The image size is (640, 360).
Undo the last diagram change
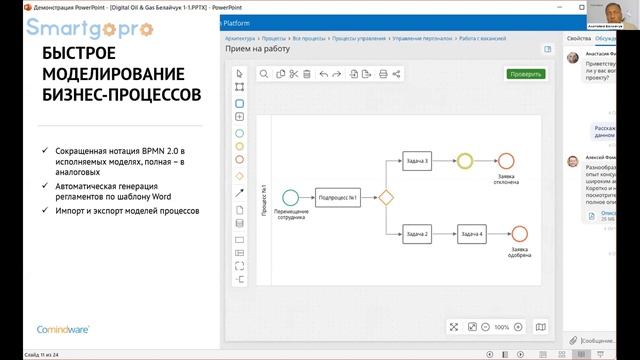(x=324, y=74)
